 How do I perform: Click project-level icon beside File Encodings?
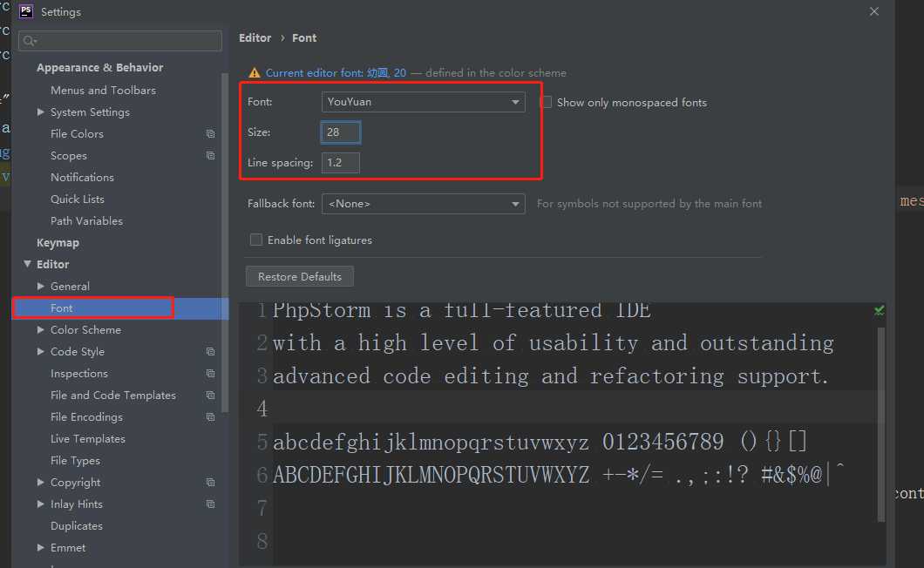click(210, 417)
